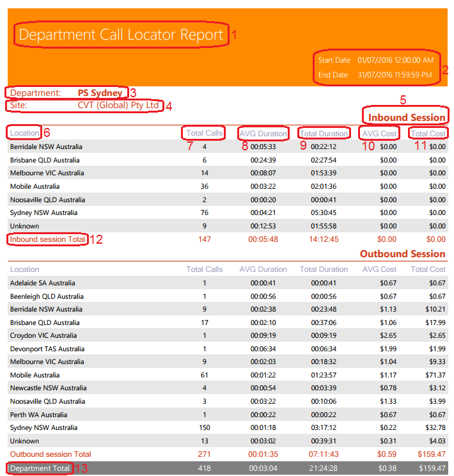
Task: Click Croydon average cost $2.65
Action: [388, 336]
